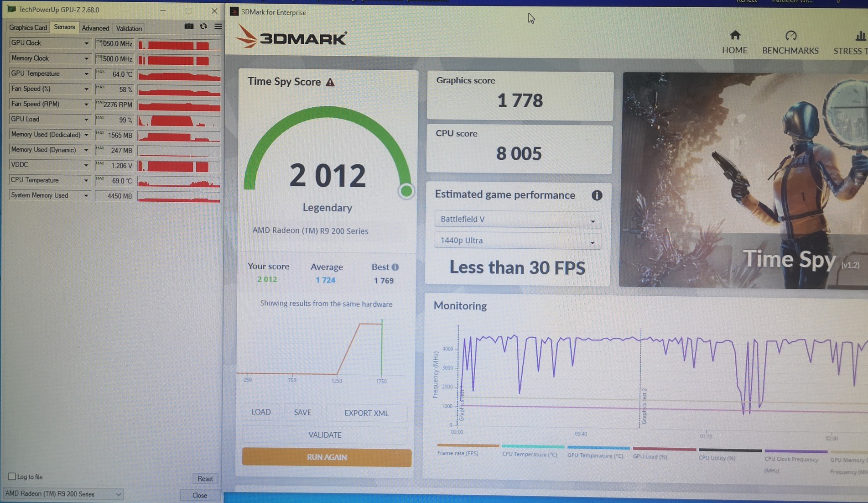Click the Close button in GPU-Z
868x503 pixels.
coord(199,495)
